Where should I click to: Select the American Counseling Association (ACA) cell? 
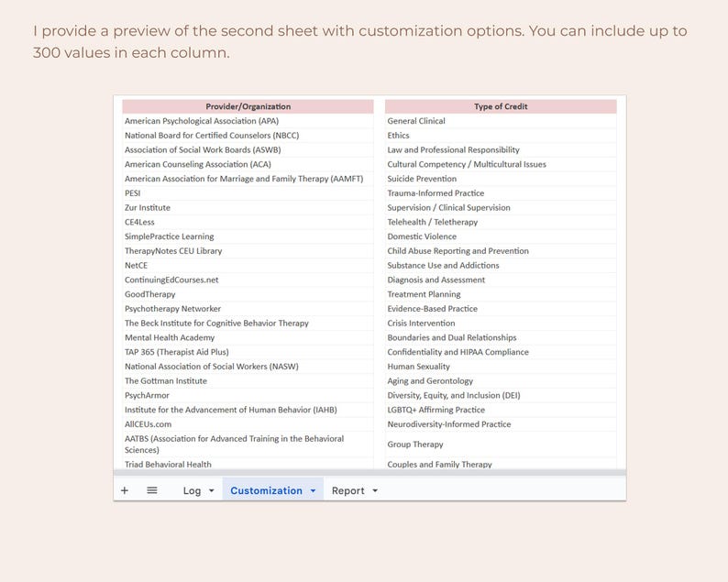[248, 164]
